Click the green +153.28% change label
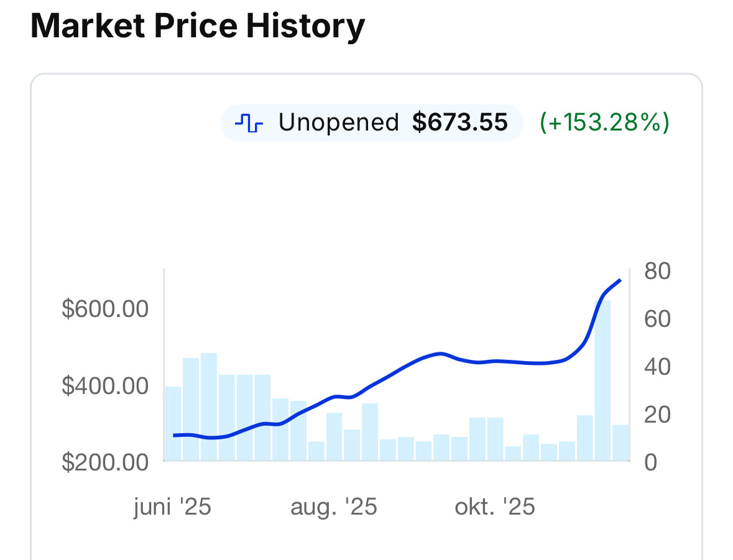Viewport: 733px width, 560px height. pos(604,122)
